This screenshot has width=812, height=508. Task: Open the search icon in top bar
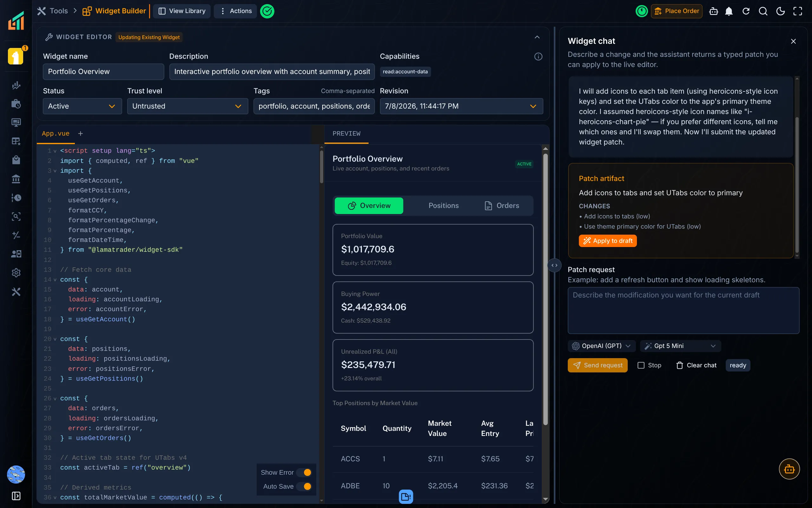pos(763,11)
